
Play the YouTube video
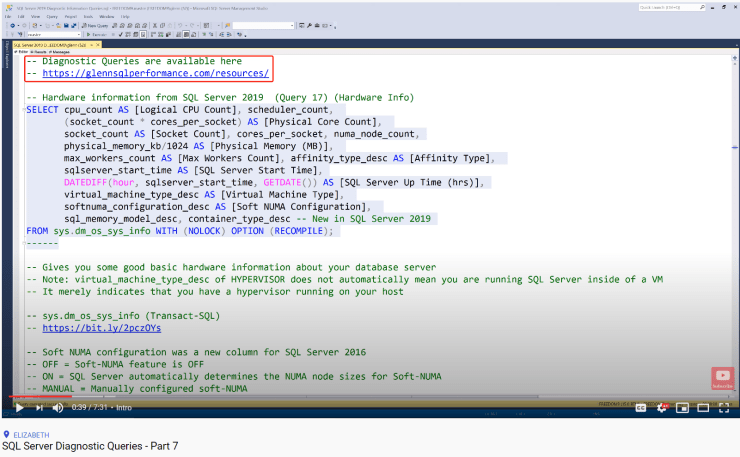pos(19,407)
